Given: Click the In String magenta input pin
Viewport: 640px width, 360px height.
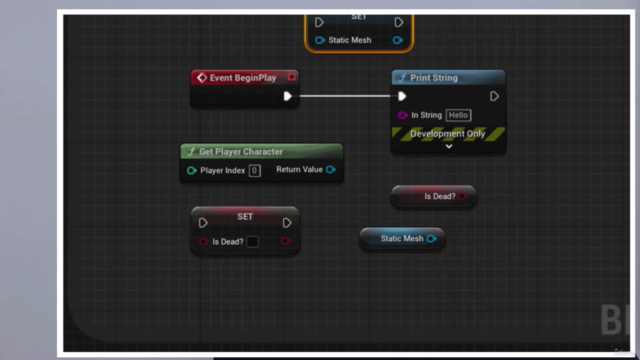Looking at the screenshot, I should click(402, 115).
